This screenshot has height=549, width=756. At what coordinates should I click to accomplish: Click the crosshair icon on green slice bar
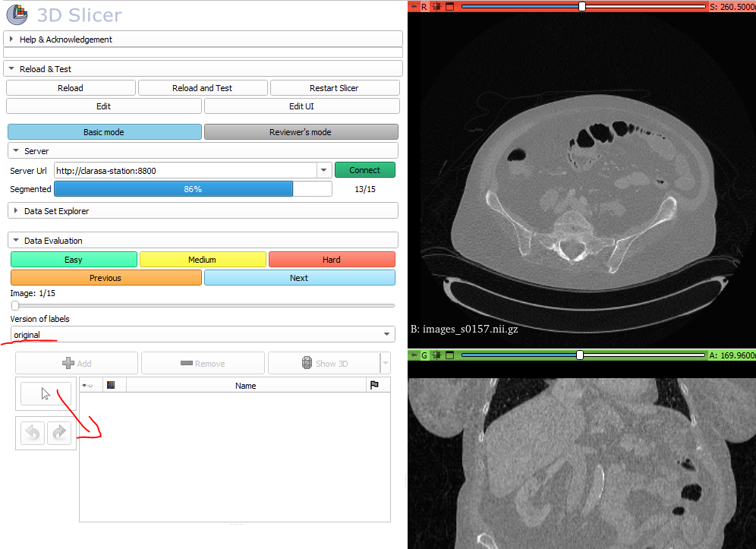pos(437,355)
